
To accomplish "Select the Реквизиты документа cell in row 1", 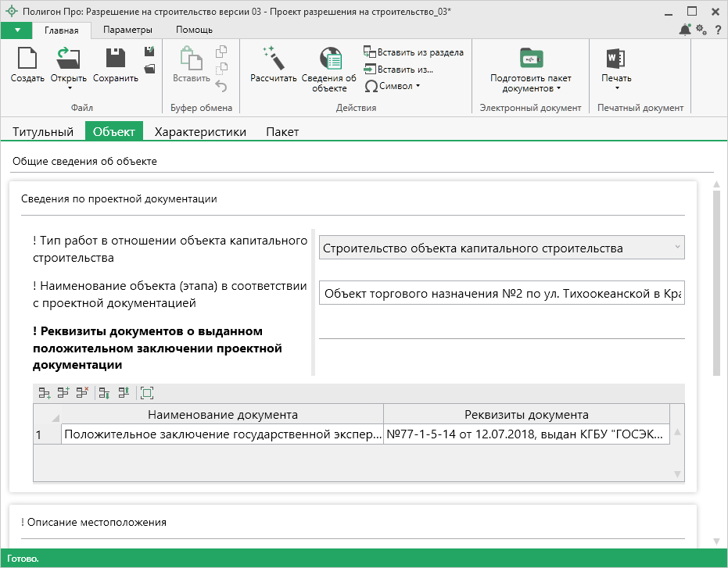I will coord(526,434).
